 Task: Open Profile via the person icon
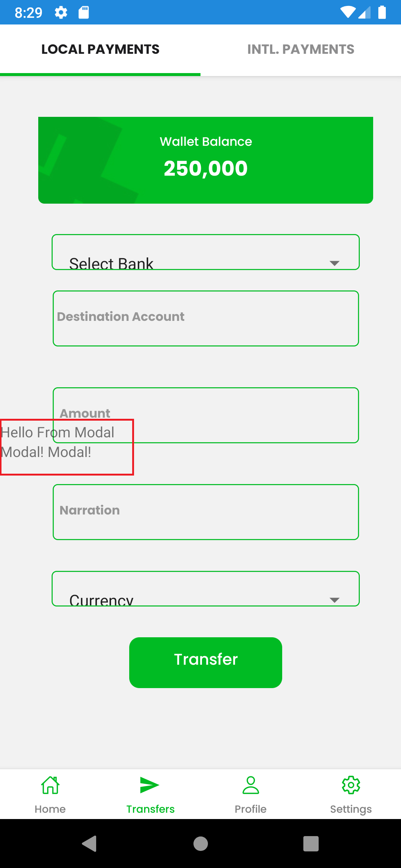point(251,785)
